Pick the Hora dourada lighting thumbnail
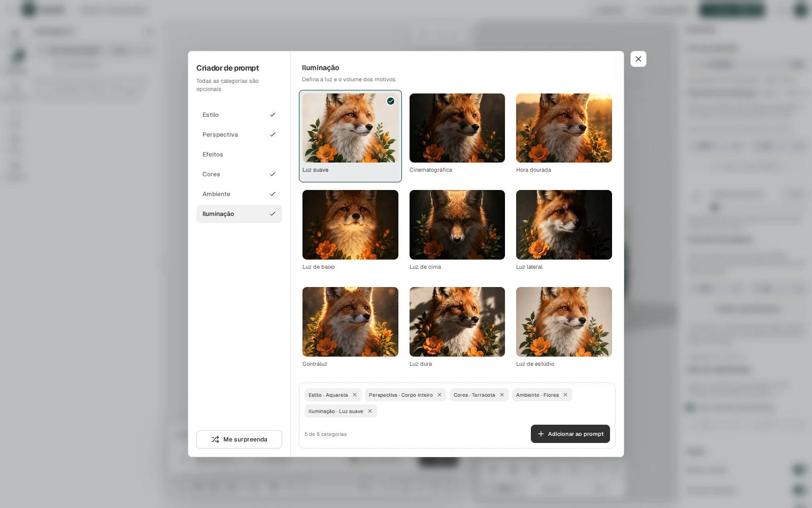 coord(564,128)
